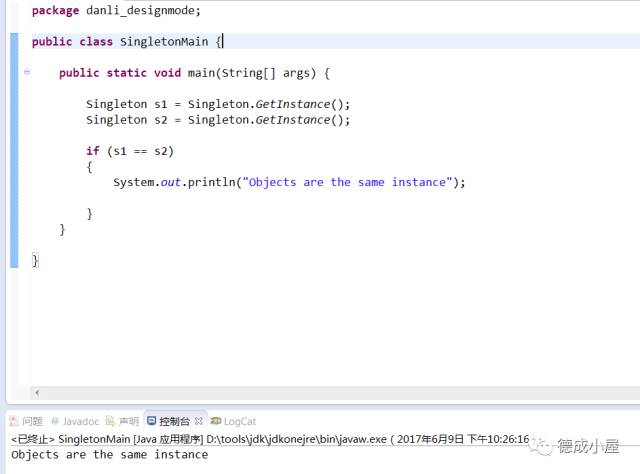Close the 控制台 tab with its X
This screenshot has width=640, height=474.
click(199, 421)
